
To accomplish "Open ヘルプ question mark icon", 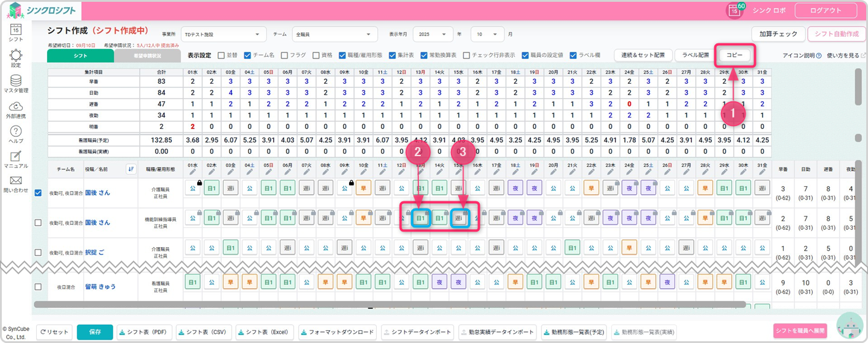I will (x=16, y=132).
